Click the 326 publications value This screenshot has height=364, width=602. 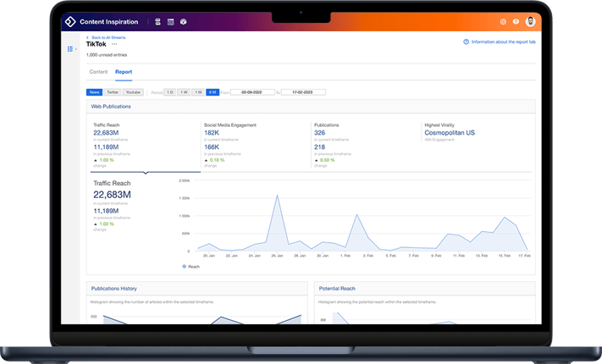coord(319,133)
